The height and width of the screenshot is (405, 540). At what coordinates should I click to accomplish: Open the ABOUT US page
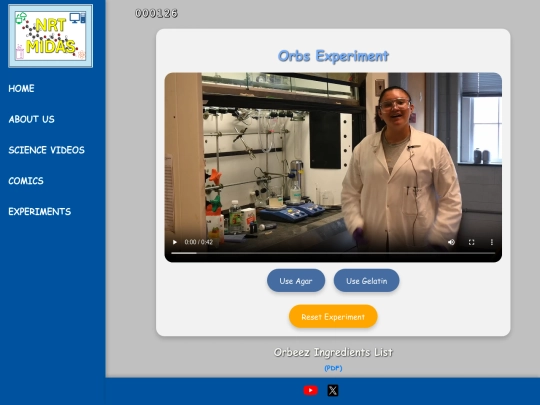(32, 119)
